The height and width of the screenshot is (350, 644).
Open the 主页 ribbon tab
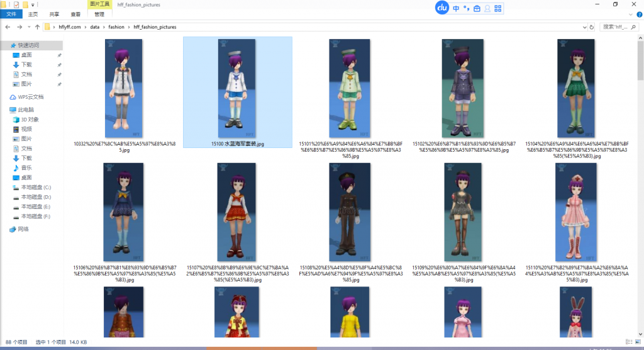33,14
